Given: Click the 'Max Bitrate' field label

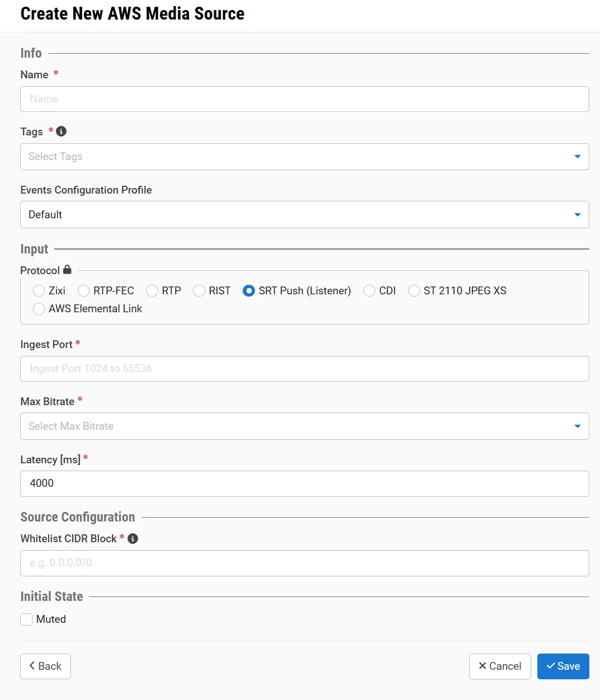Looking at the screenshot, I should point(48,402).
